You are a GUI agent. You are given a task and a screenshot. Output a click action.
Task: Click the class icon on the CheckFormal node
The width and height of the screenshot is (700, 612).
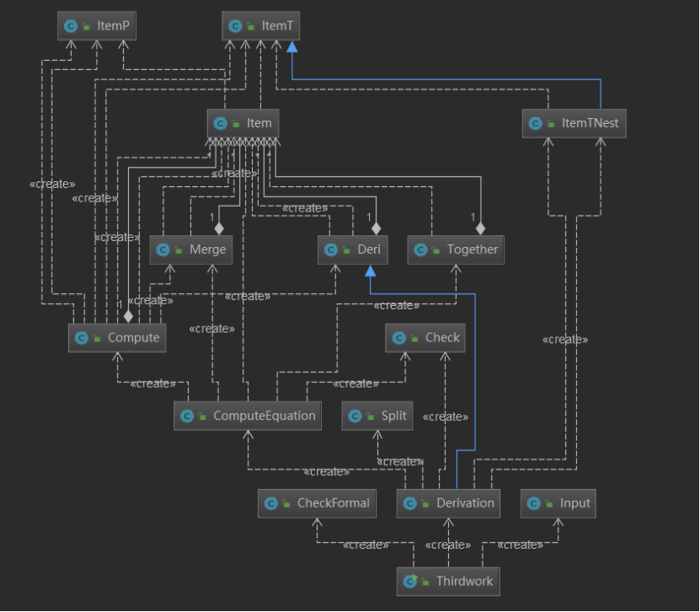coord(271,503)
